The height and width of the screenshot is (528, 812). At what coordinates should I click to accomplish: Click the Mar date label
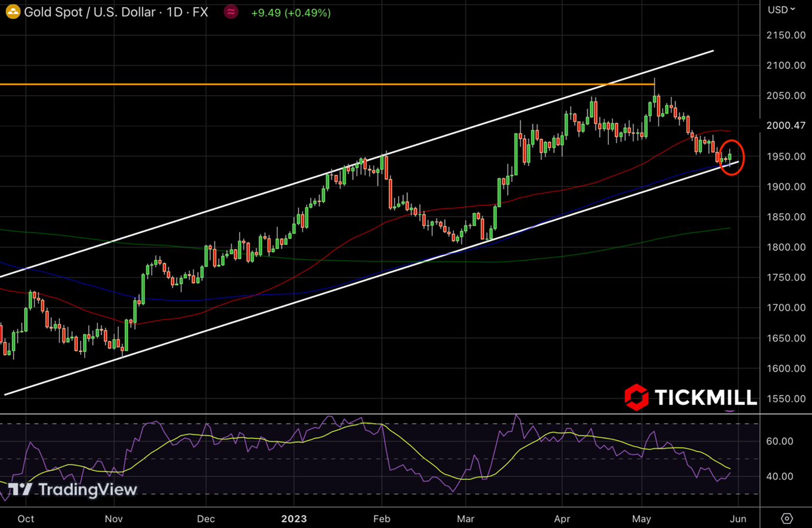click(466, 519)
